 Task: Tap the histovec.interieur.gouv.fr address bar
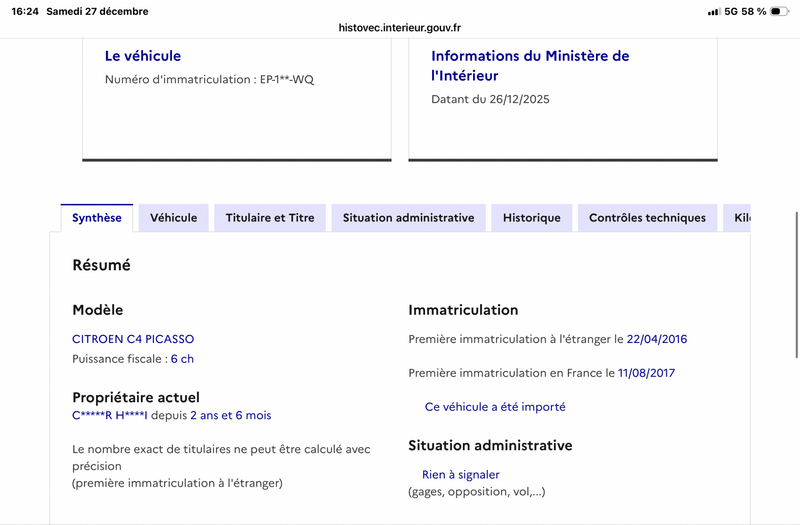click(x=400, y=28)
